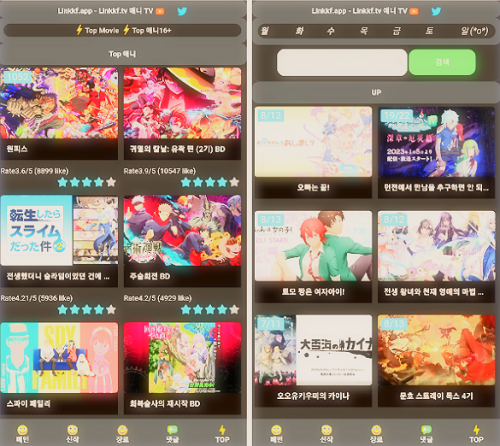Open the 스파이 패밀리 poster

pos(59,358)
